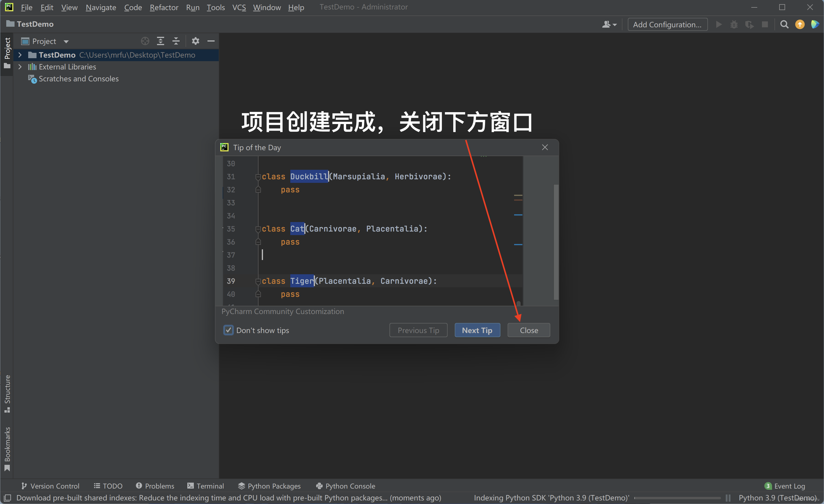Viewport: 824px width, 504px height.
Task: Uncheck Don't show tips
Action: [x=228, y=330]
